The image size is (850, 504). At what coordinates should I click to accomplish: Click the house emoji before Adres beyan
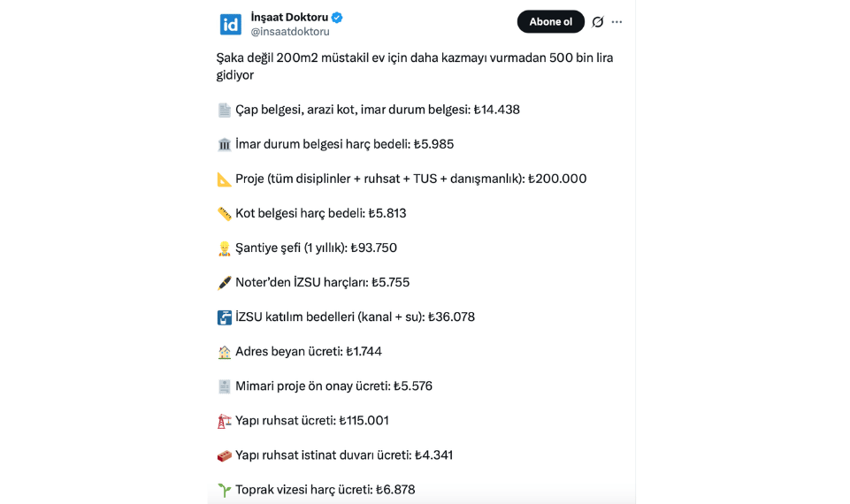coord(225,352)
